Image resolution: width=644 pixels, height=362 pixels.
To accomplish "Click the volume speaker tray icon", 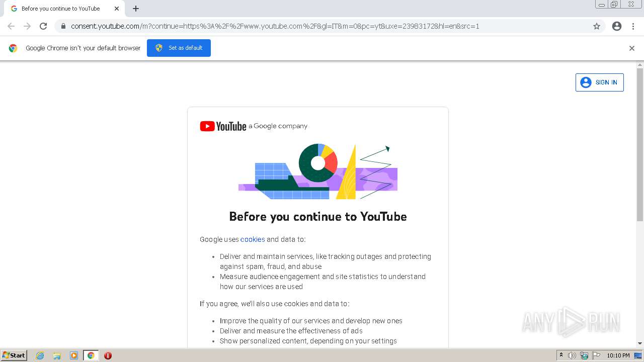I will [x=572, y=355].
